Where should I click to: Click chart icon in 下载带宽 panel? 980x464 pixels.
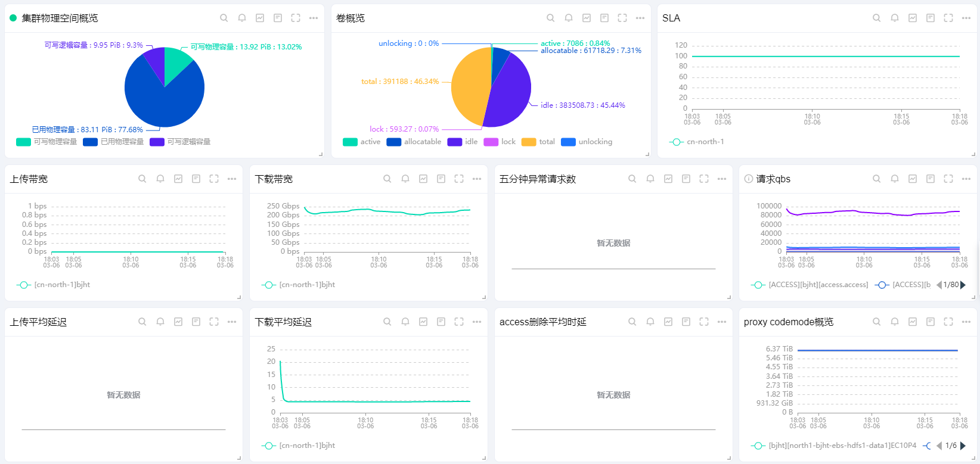click(x=423, y=179)
